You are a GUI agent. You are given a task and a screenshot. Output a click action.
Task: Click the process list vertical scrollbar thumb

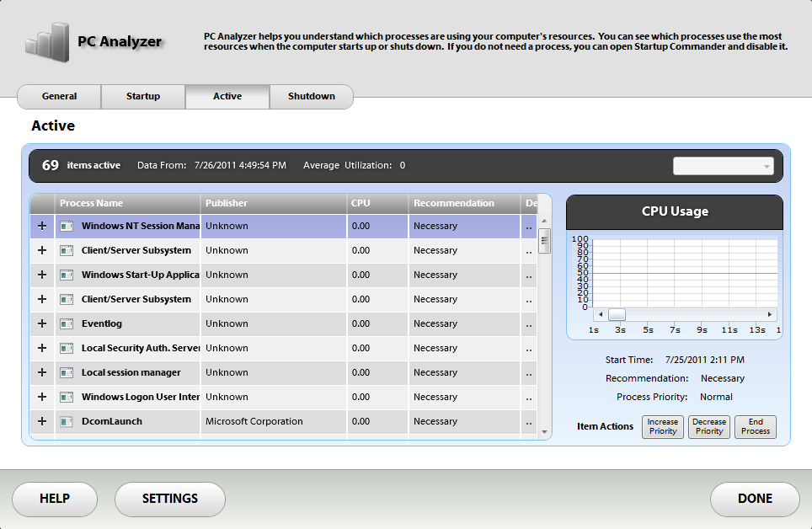tap(544, 241)
